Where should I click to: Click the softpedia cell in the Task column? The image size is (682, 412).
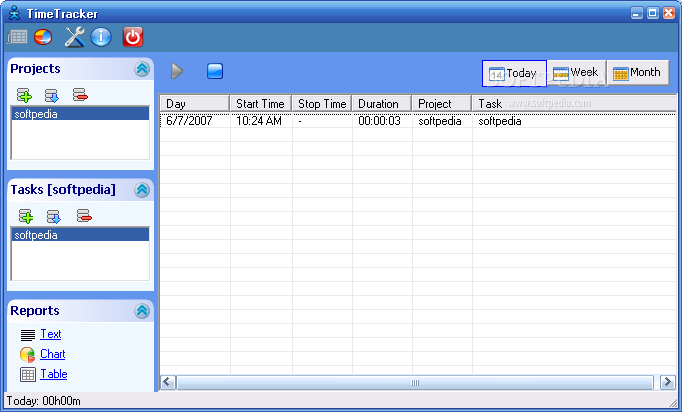coord(500,121)
